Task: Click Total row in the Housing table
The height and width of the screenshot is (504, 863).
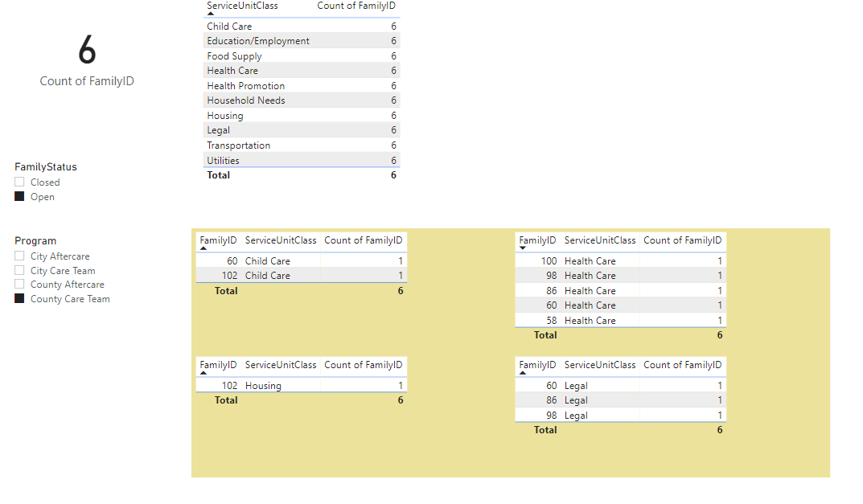Action: 302,400
